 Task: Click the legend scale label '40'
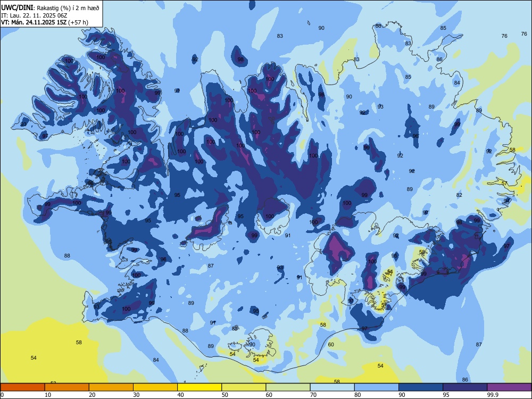(180, 395)
